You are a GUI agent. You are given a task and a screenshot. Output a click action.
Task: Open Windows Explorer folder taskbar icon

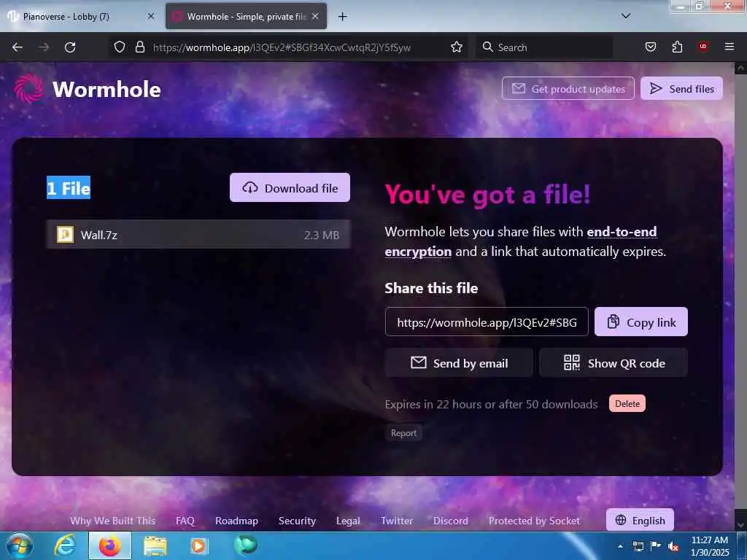[155, 545]
